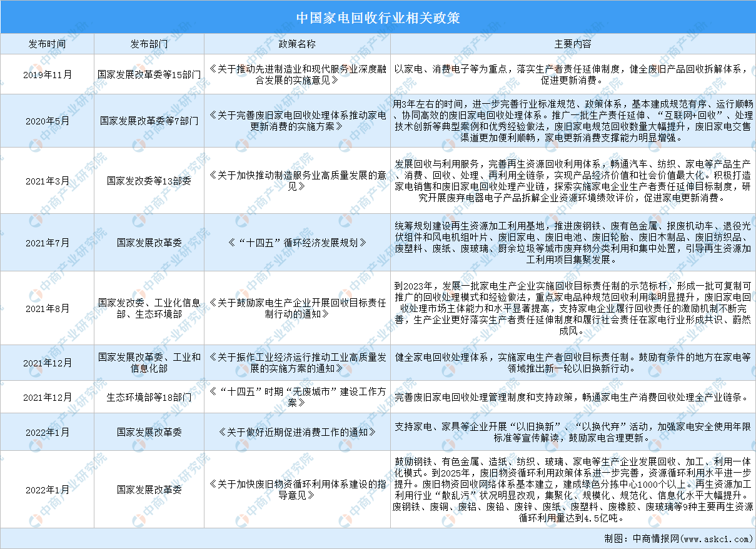The width and height of the screenshot is (756, 549).
Task: Select the 发布时间 column header
Action: (47, 44)
